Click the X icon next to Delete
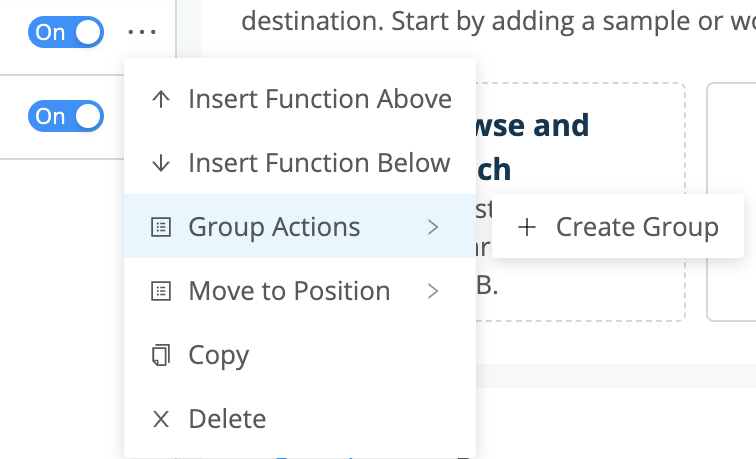Viewport: 756px width, 459px height. [160, 419]
